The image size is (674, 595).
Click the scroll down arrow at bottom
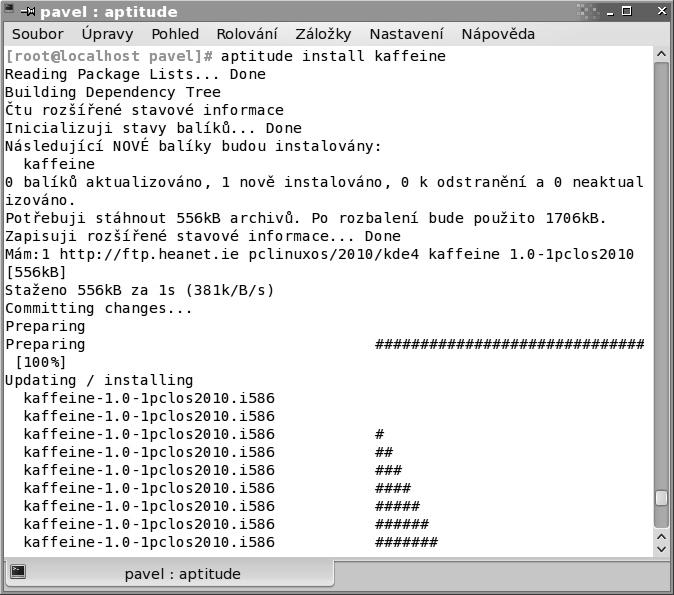tap(662, 549)
